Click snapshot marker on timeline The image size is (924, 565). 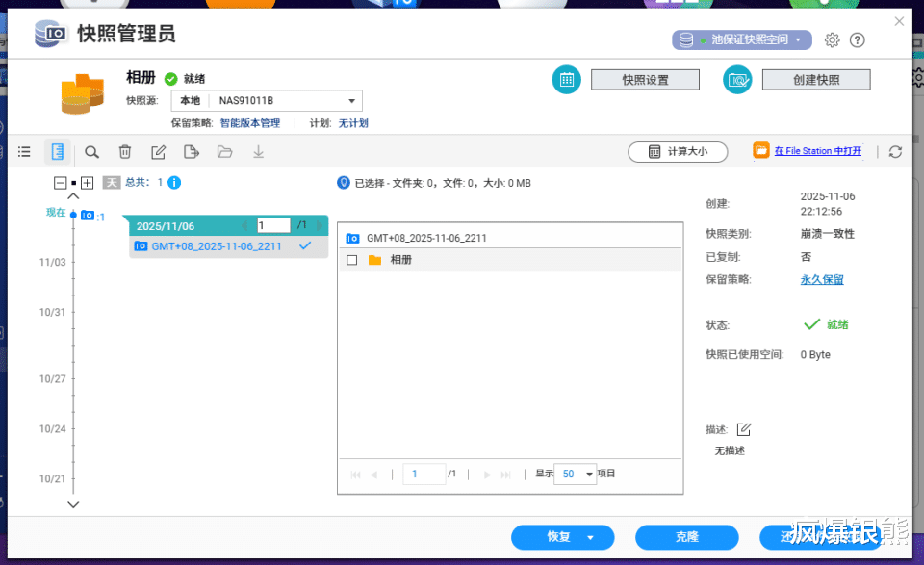click(88, 215)
